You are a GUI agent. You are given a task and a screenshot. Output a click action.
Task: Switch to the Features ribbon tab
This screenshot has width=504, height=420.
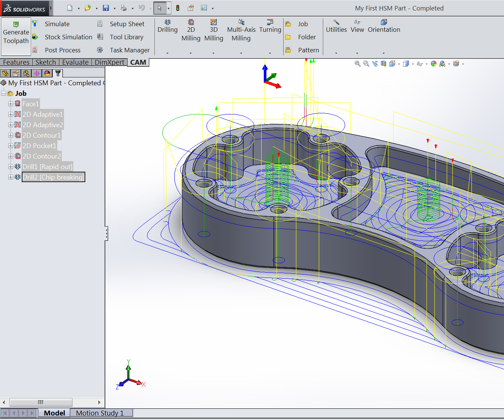[x=16, y=62]
